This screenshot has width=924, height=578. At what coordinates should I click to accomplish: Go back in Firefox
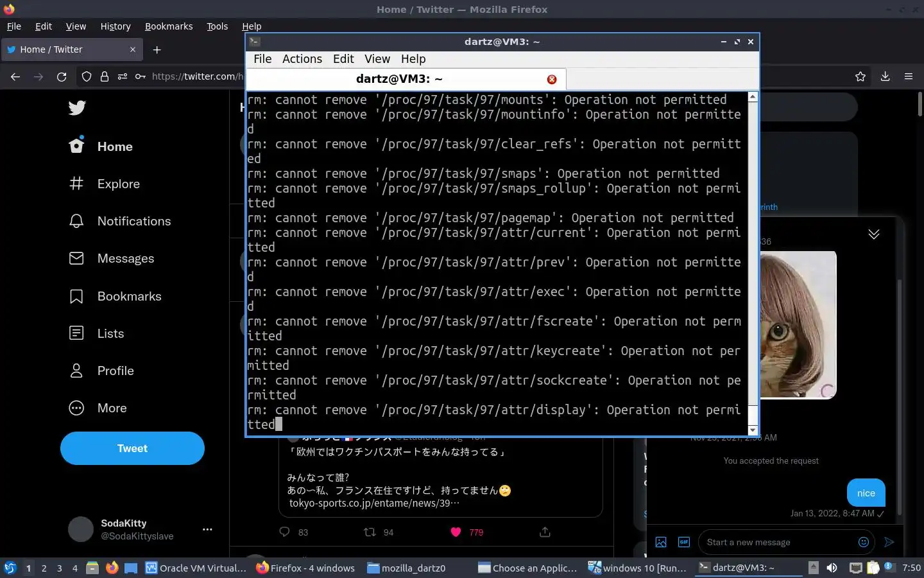pos(15,76)
